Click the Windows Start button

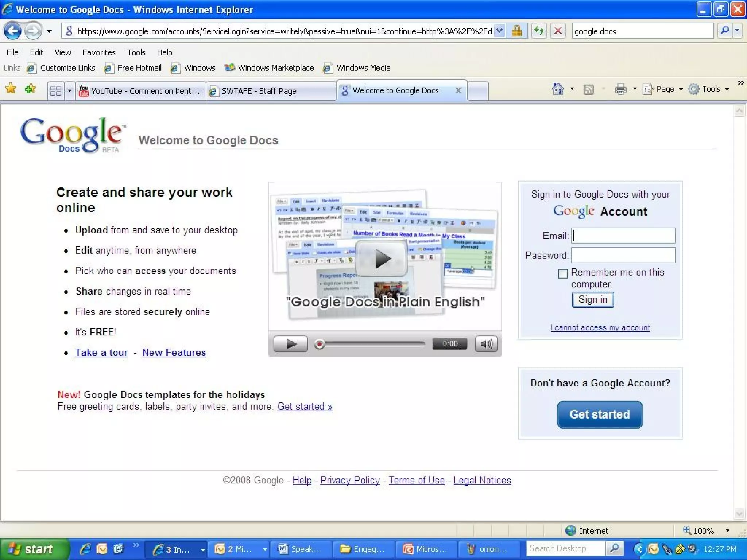coord(34,549)
